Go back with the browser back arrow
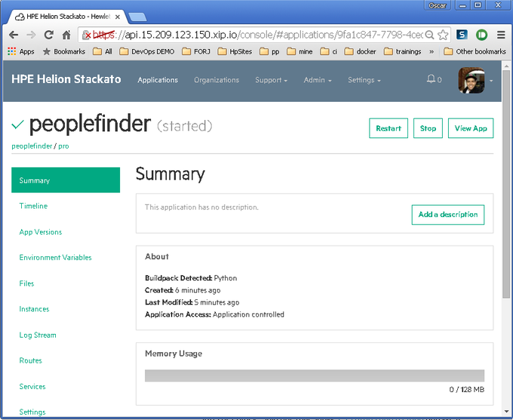Image resolution: width=513 pixels, height=420 pixels. click(x=14, y=35)
